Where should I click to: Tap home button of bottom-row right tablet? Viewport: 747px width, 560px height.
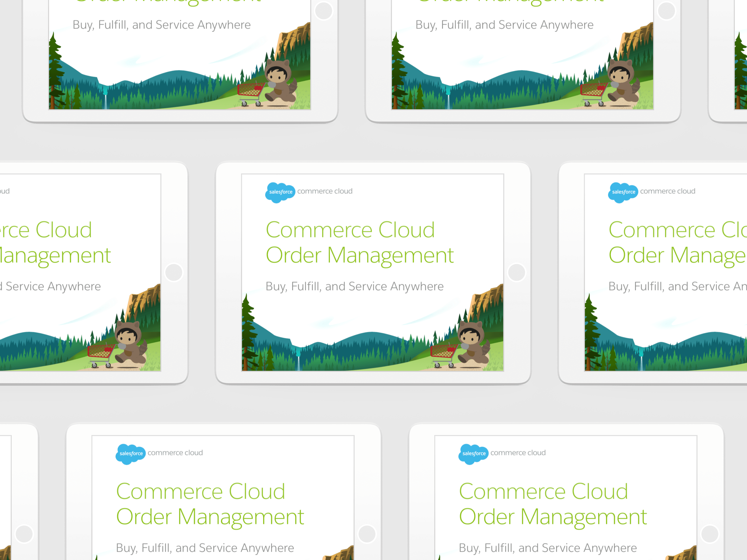[x=710, y=534]
